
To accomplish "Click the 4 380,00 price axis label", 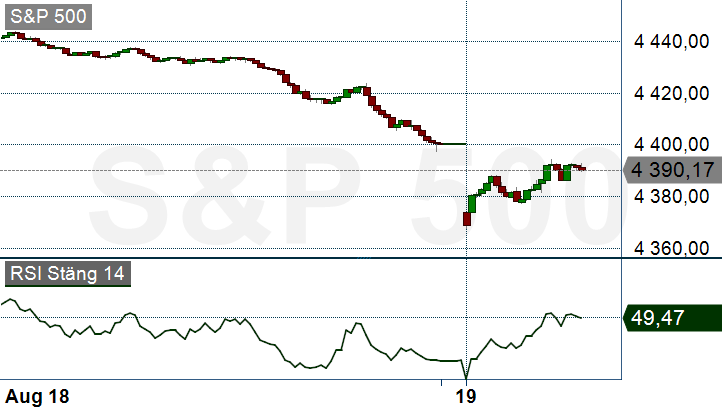I will coord(671,197).
